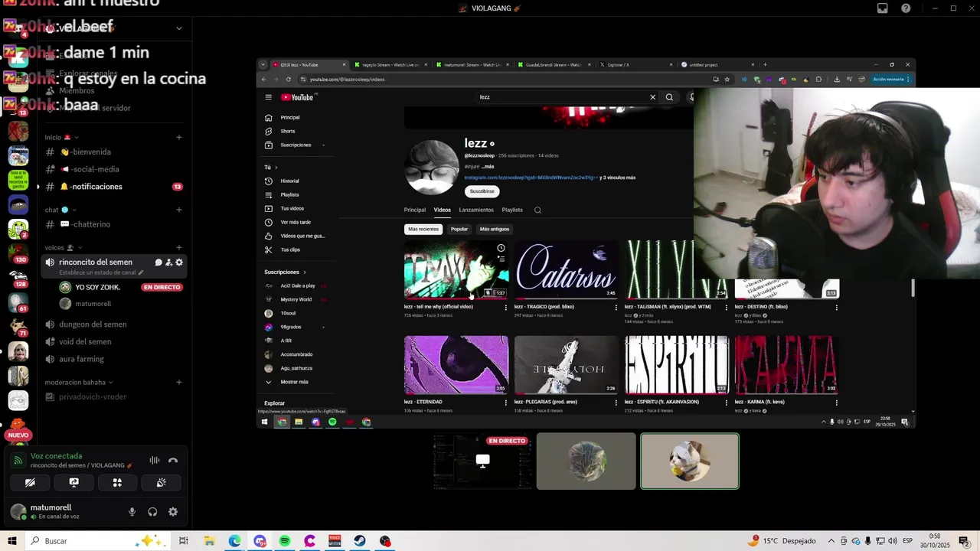Open Steam from the taskbar

360,541
